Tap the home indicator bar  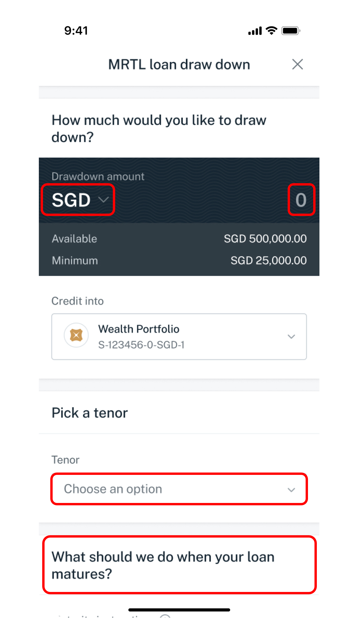tap(179, 610)
